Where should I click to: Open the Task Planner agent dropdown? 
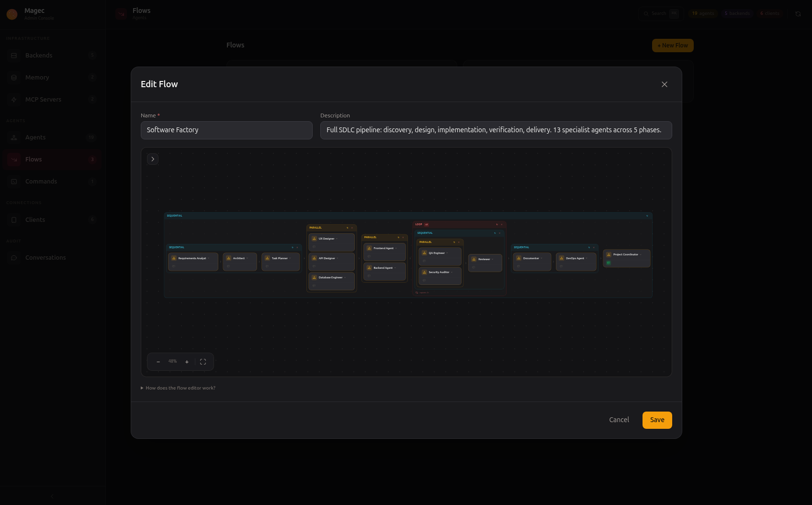(290, 258)
